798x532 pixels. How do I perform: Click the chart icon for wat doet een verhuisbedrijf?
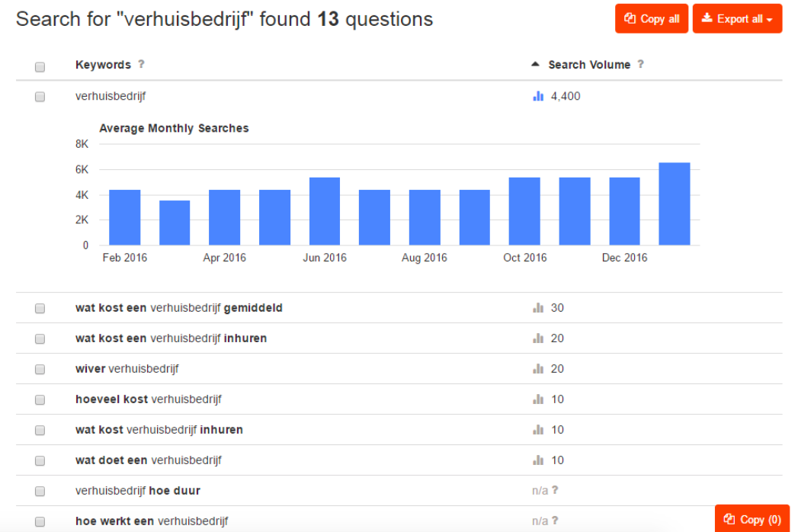(538, 460)
